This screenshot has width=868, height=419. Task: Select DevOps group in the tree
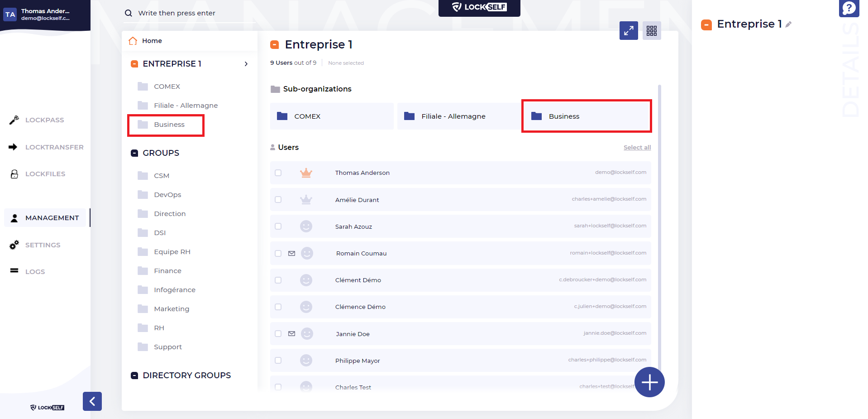tap(167, 195)
